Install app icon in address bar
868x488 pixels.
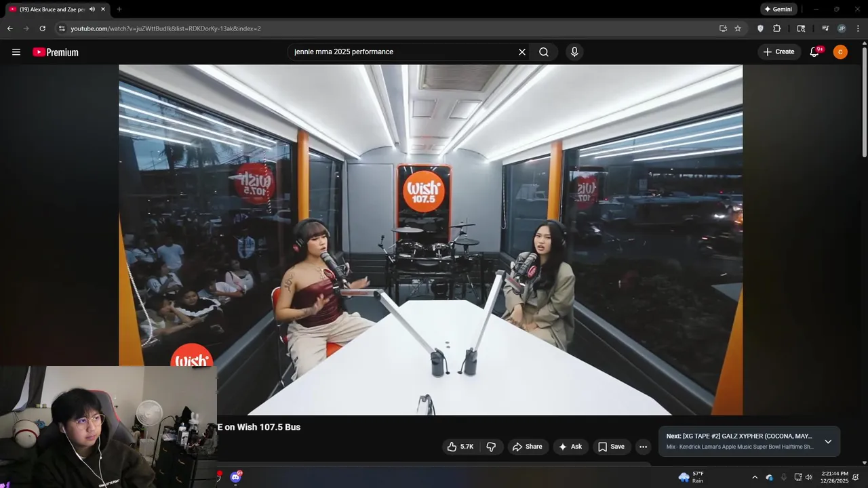(723, 28)
